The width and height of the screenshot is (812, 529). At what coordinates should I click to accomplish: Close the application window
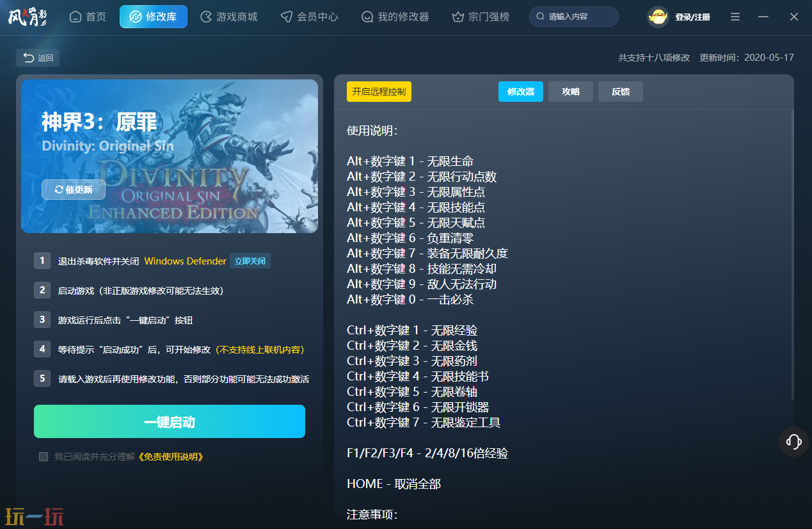pos(794,17)
